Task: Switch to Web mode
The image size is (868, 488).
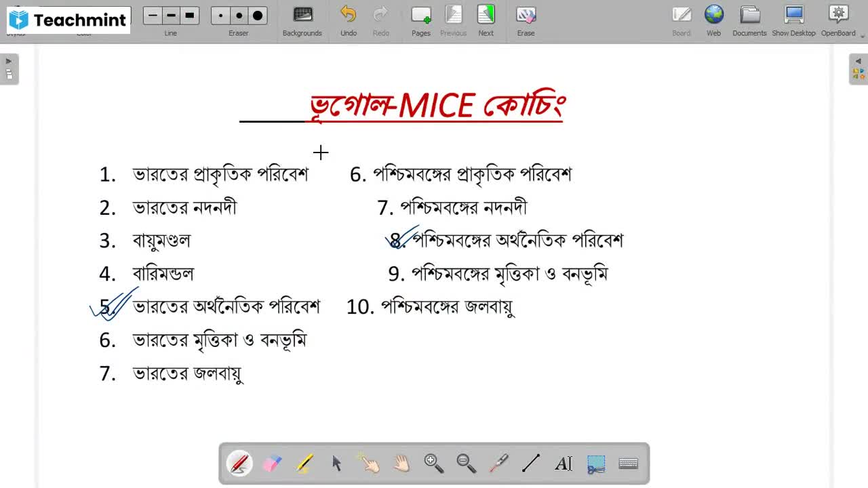Action: [x=714, y=21]
